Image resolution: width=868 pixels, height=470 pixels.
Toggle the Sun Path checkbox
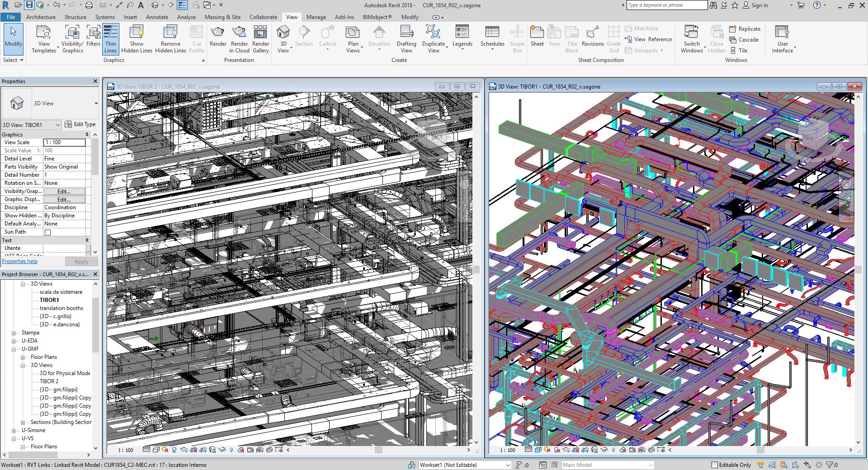tap(47, 232)
